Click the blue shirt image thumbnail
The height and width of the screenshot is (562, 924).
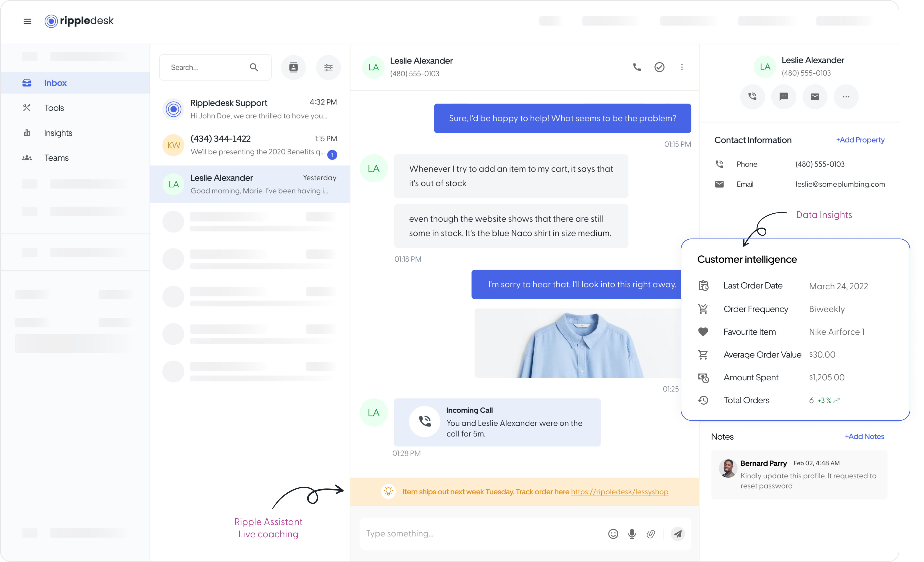[578, 343]
